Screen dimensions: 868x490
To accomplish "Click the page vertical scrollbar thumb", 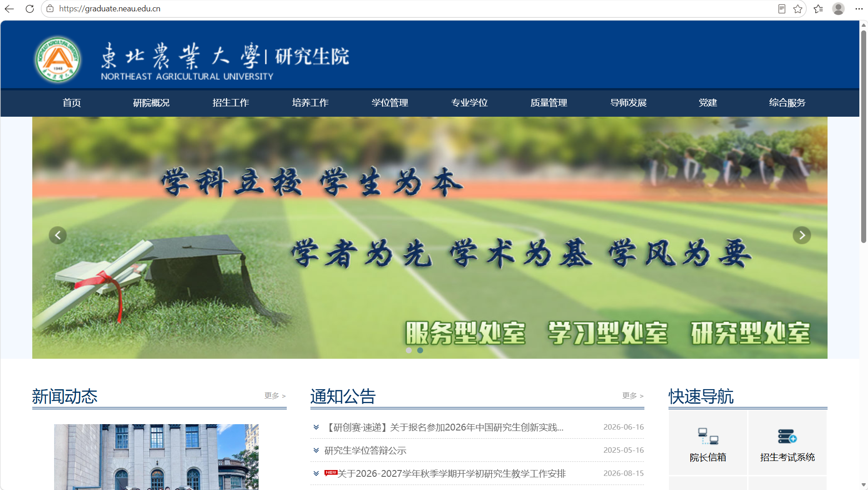I will pos(863,136).
